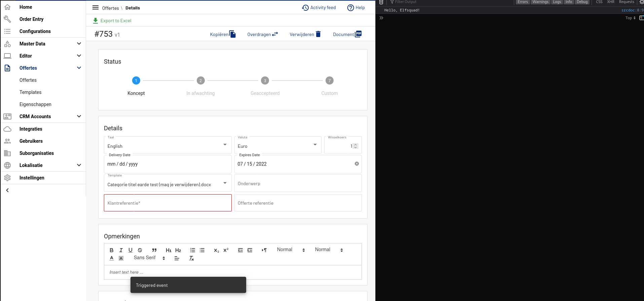
Task: Focus the Delivery Date field
Action: pos(168,164)
